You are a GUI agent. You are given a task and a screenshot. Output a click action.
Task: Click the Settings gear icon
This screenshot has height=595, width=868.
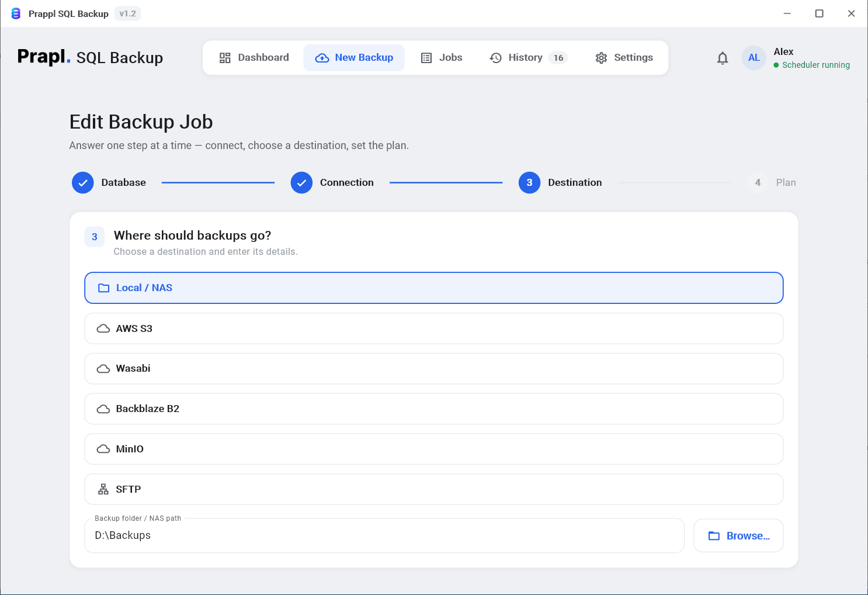[602, 58]
